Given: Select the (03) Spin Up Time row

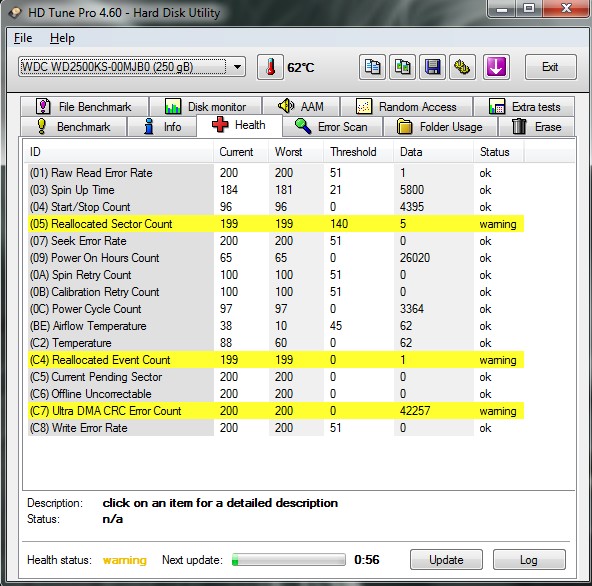Looking at the screenshot, I should (276, 190).
